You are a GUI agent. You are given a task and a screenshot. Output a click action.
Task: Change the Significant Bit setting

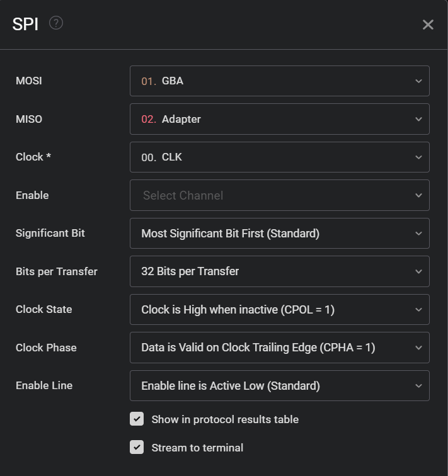pyautogui.click(x=279, y=234)
